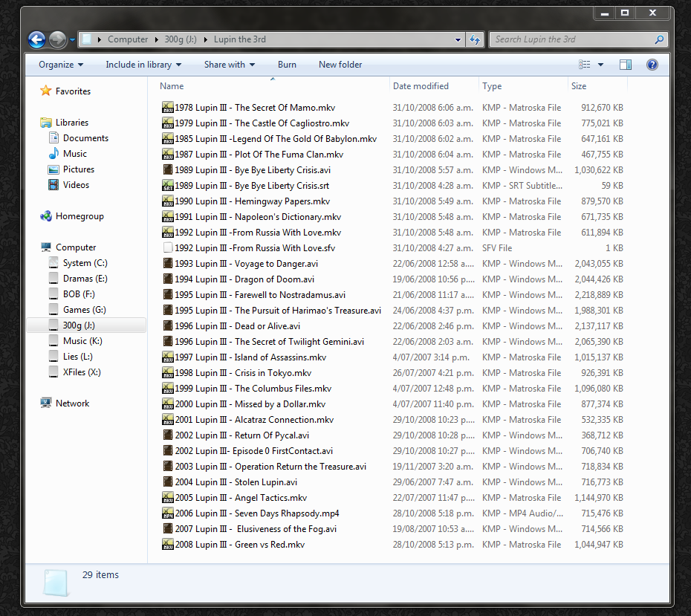
Task: Open the Videos library icon
Action: (53, 184)
